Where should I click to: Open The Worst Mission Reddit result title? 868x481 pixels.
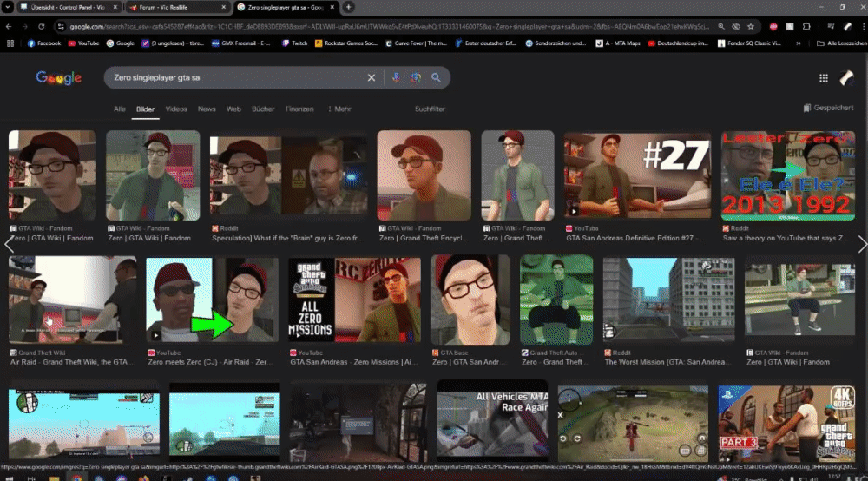(665, 362)
